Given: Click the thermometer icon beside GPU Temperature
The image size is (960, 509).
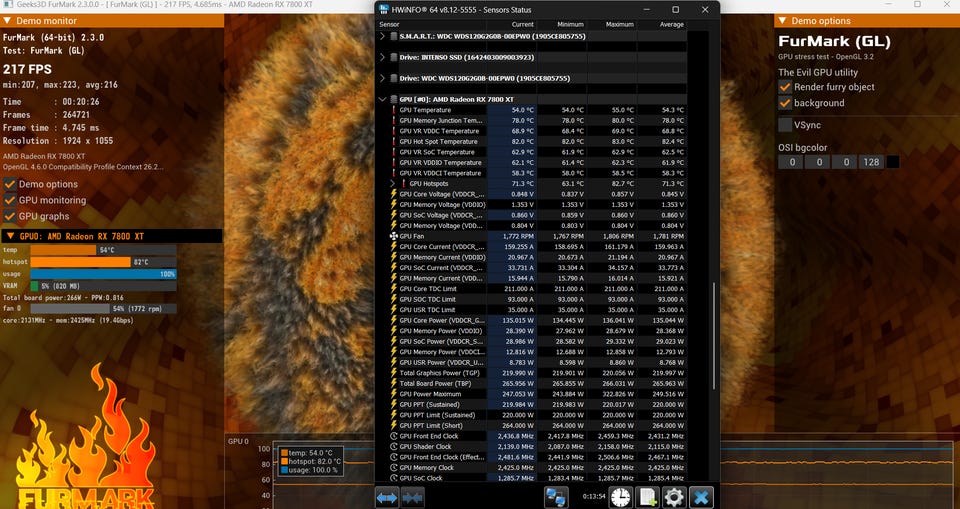Looking at the screenshot, I should pos(394,110).
